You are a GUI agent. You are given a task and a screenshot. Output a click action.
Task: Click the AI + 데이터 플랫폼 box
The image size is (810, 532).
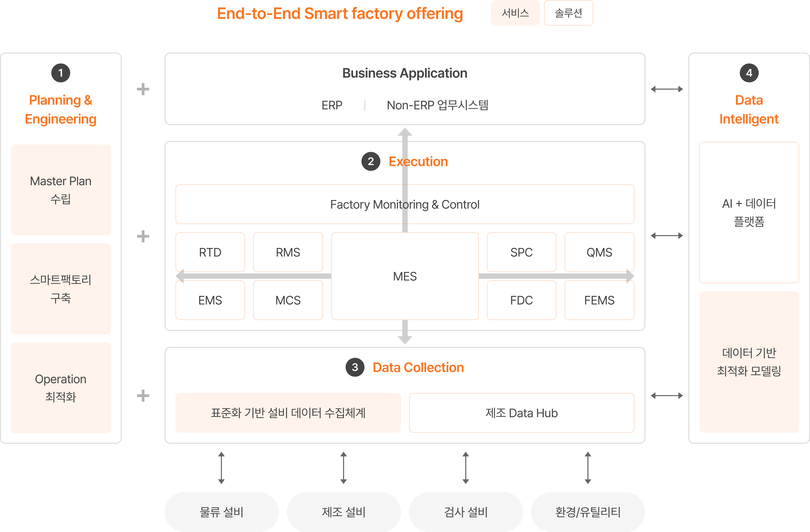pos(749,212)
